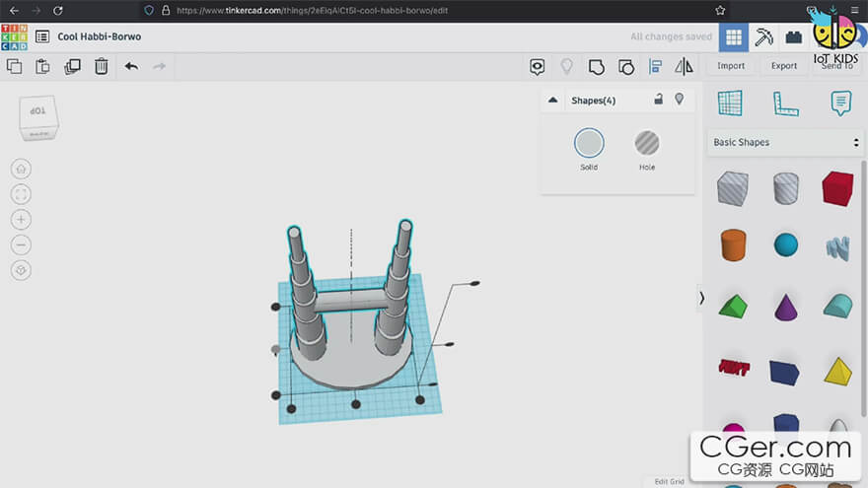Delete selection with the trash icon

102,66
